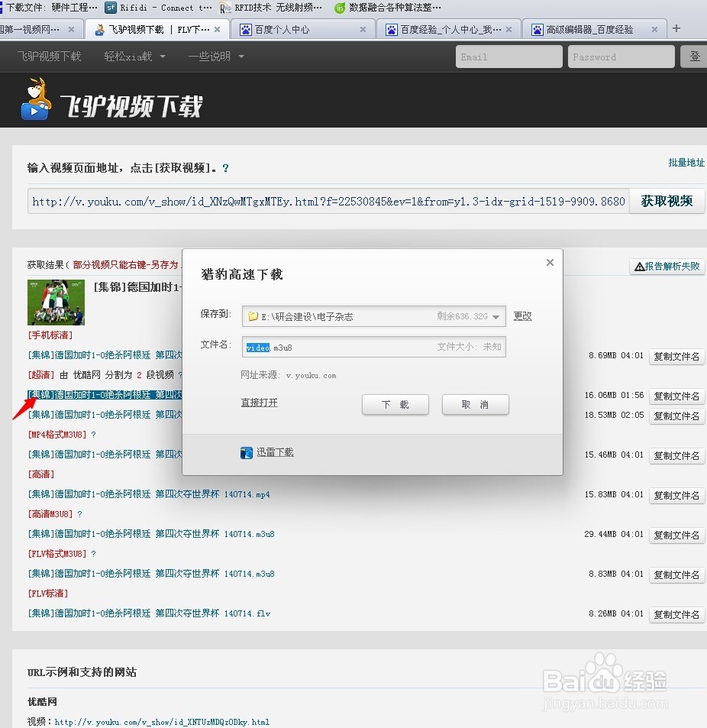Screen dimensions: 707x728
Task: Open the 优酷网 example URL link
Action: coord(162,722)
